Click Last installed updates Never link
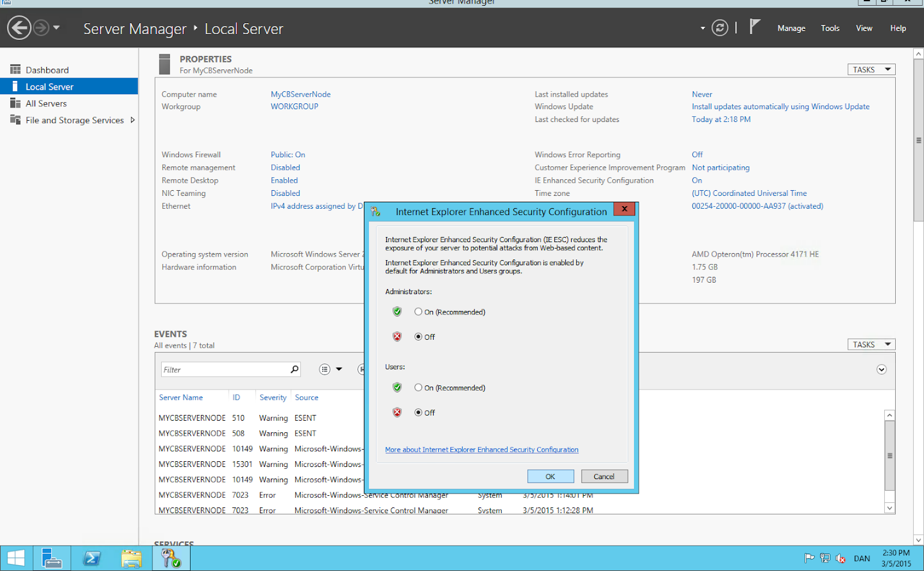 pyautogui.click(x=702, y=94)
